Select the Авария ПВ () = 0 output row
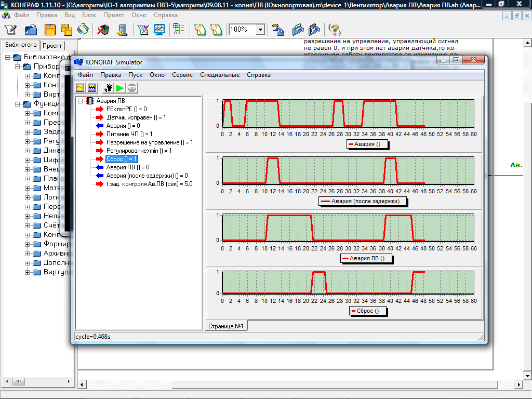This screenshot has width=532, height=399. [128, 167]
